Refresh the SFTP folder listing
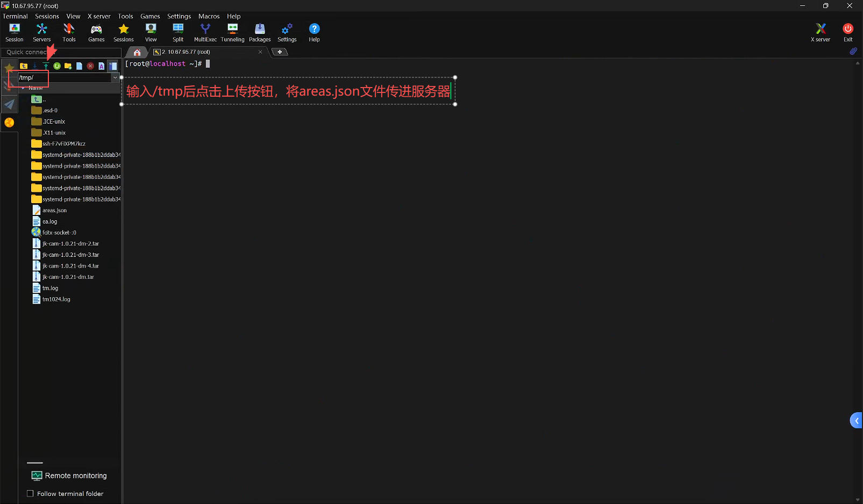 click(x=57, y=66)
